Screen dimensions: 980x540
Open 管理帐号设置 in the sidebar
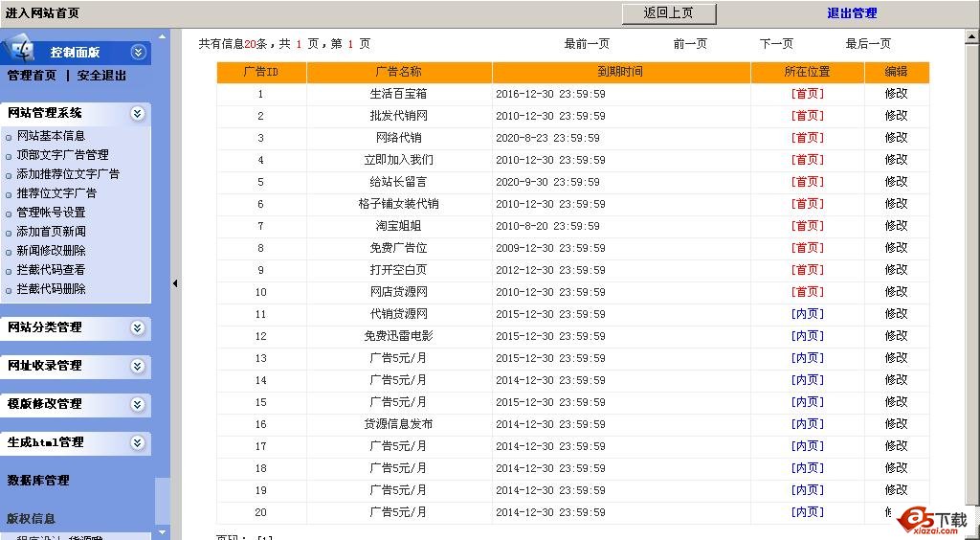coord(51,213)
